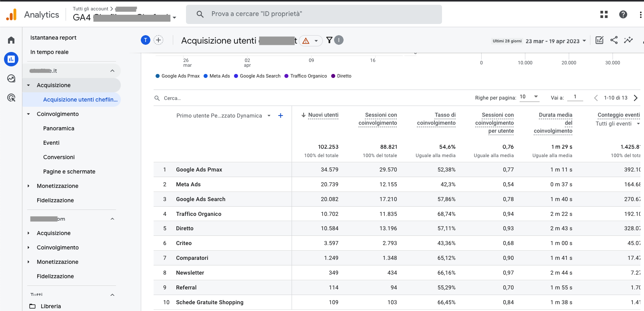The width and height of the screenshot is (644, 311).
Task: Click the Comparatori row label
Action: [192, 258]
